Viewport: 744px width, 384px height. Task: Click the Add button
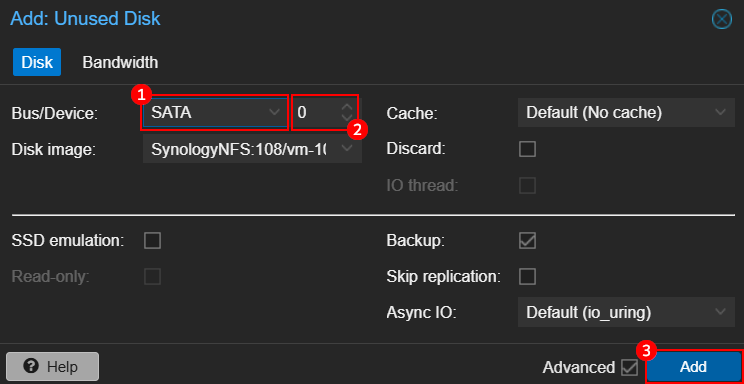click(x=693, y=367)
